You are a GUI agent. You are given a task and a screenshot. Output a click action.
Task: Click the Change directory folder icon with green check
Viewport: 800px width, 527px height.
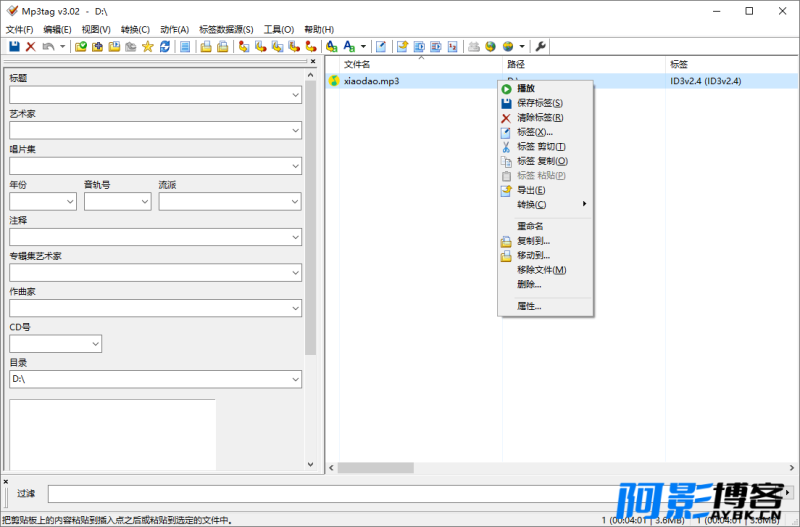81,46
